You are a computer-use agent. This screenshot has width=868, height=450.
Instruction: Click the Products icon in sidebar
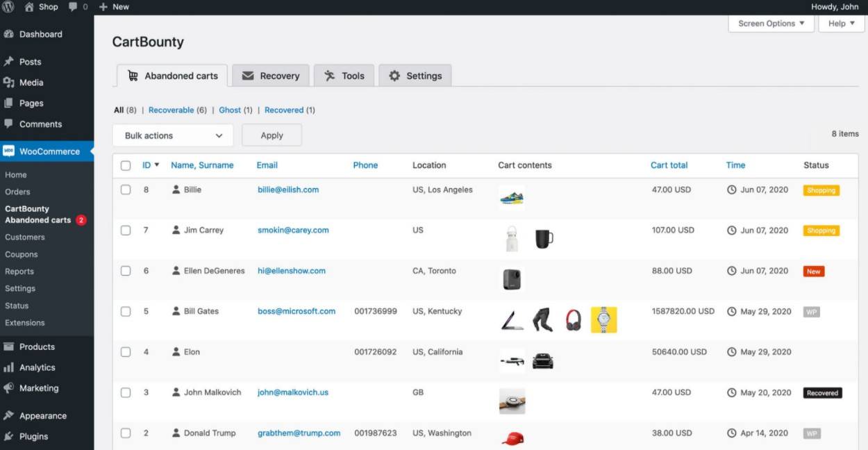point(9,347)
